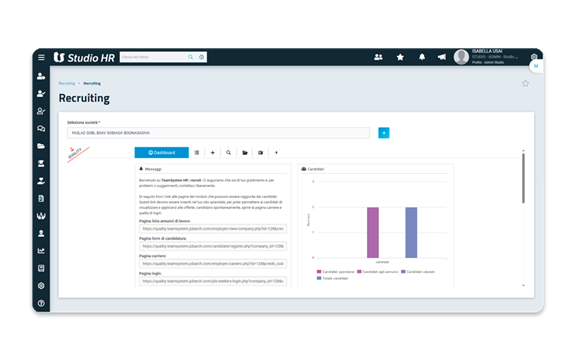Toggle favorite star for Recruiting page

point(525,83)
